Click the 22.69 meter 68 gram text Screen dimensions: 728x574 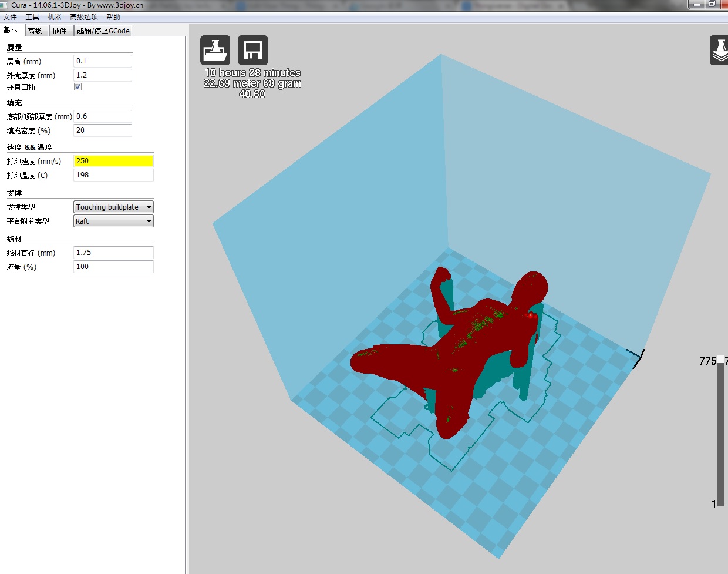252,83
